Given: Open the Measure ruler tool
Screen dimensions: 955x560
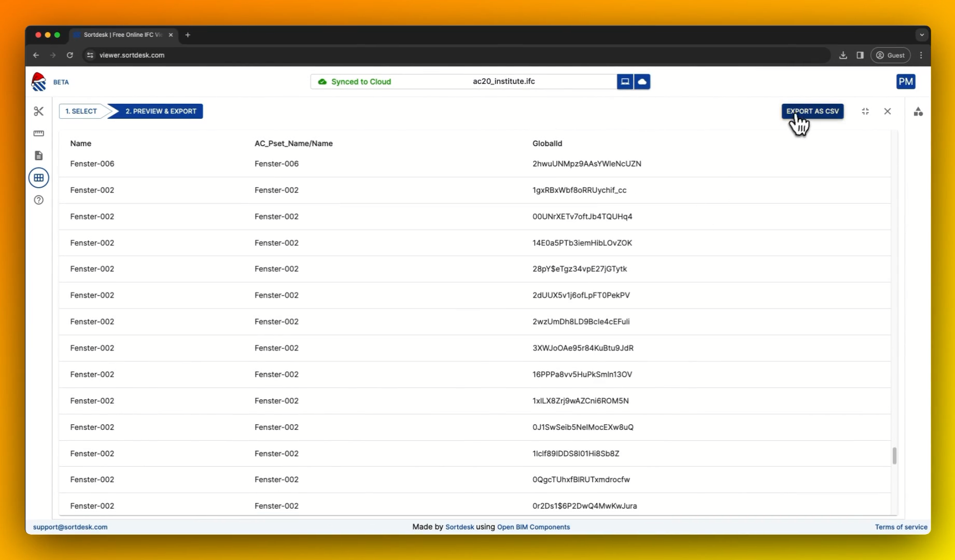Looking at the screenshot, I should coord(38,133).
